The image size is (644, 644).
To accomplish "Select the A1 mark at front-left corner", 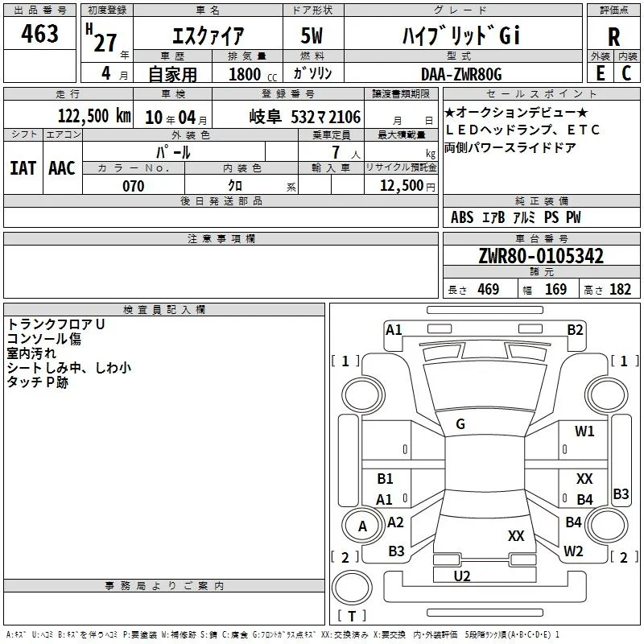I will coord(394,330).
